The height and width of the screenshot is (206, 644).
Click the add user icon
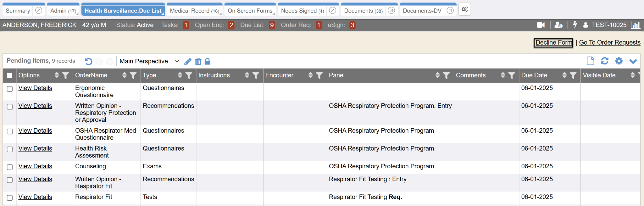click(x=558, y=25)
